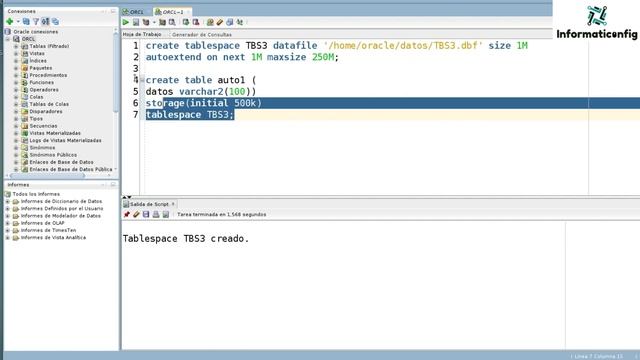Select the Salida de Script tab

pos(149,204)
